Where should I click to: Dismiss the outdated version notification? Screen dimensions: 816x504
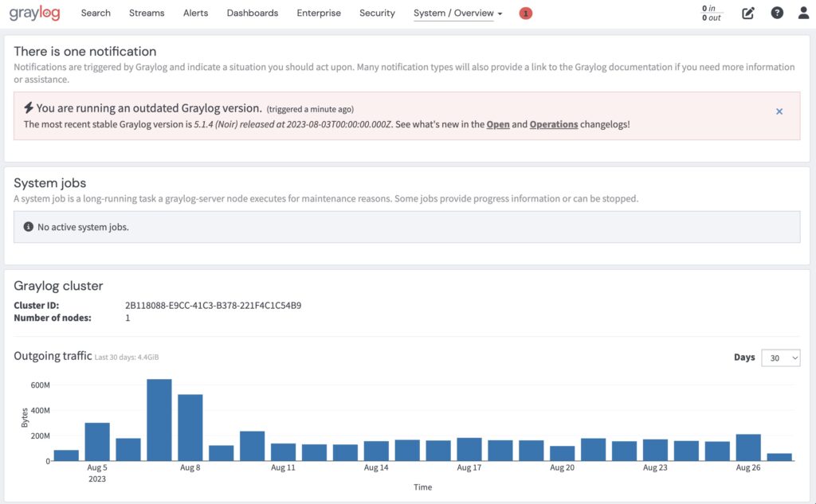tap(779, 111)
